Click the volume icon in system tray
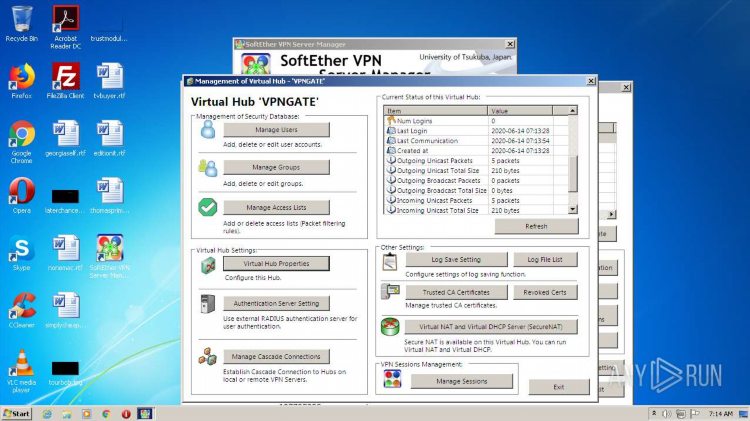Screen dimensions: 750x421 666,414
